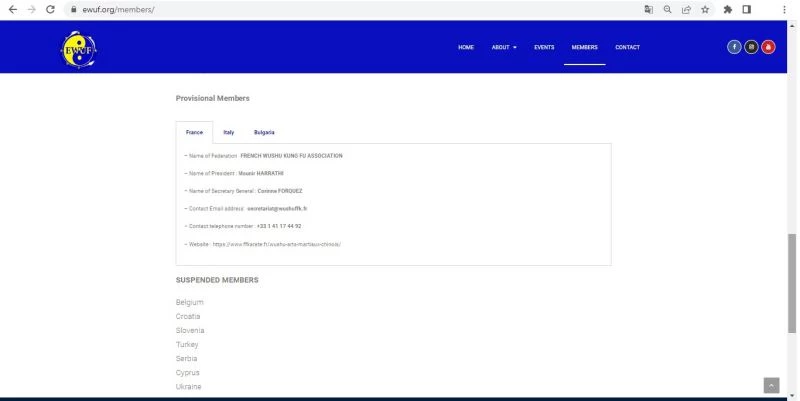
Task: Open the Chrome three-dot menu
Action: tap(784, 9)
